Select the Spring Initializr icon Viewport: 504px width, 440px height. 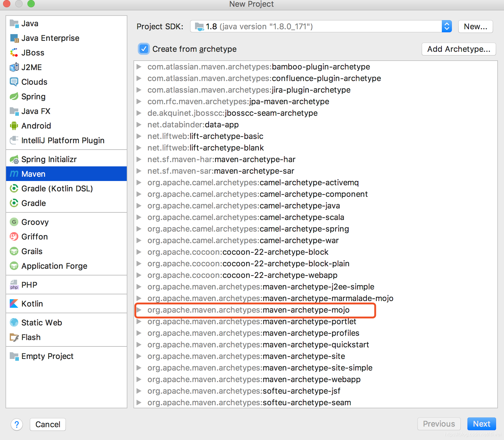tap(14, 159)
